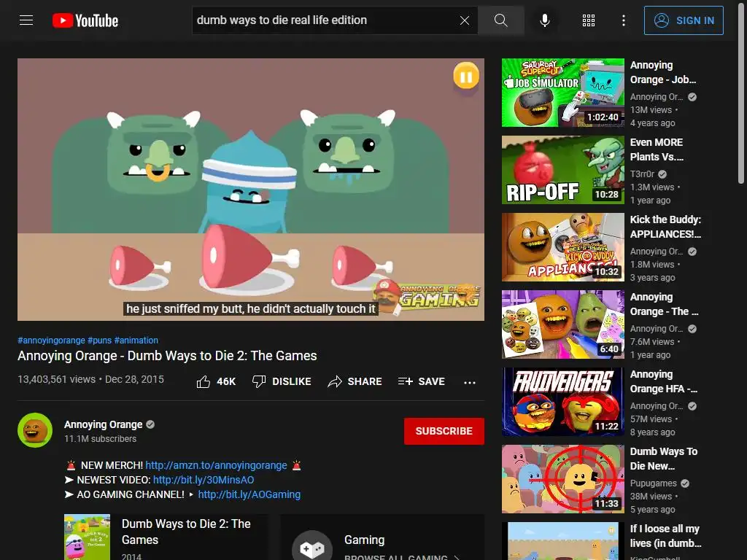The height and width of the screenshot is (560, 747).
Task: Open 'Kick the Buddy: APPLIANCES!' title
Action: [x=665, y=227]
